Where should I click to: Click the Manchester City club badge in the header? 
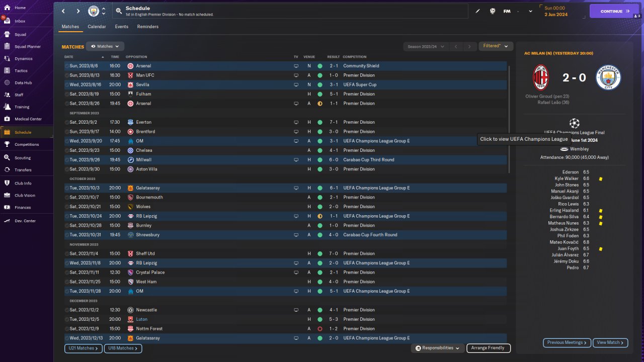tap(94, 11)
